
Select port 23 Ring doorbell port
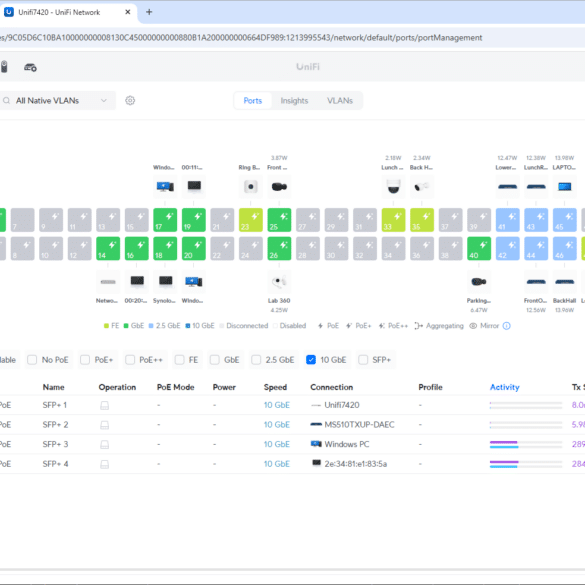[x=251, y=220]
